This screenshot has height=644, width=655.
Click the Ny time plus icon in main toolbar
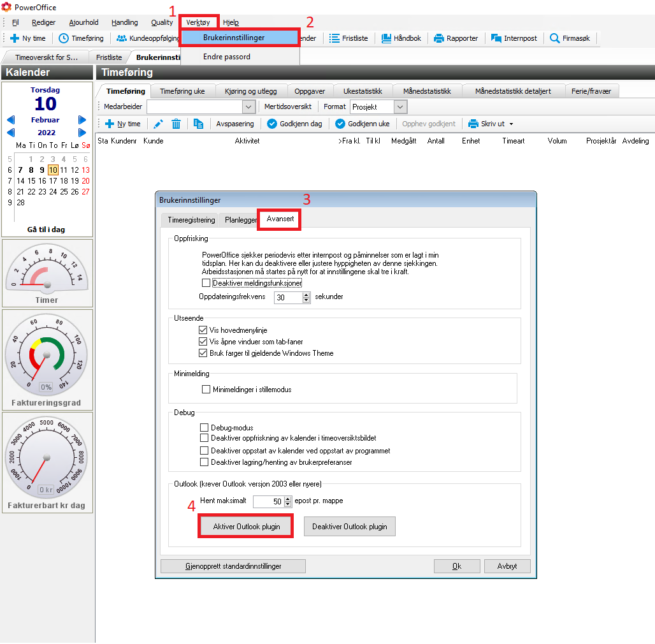[14, 38]
